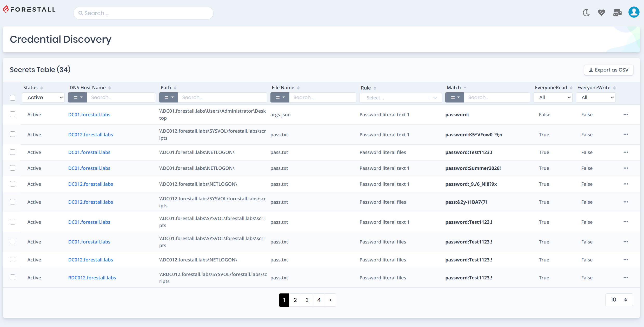Open row actions for args.json entry
Screen dimensions: 644x327
(626, 114)
